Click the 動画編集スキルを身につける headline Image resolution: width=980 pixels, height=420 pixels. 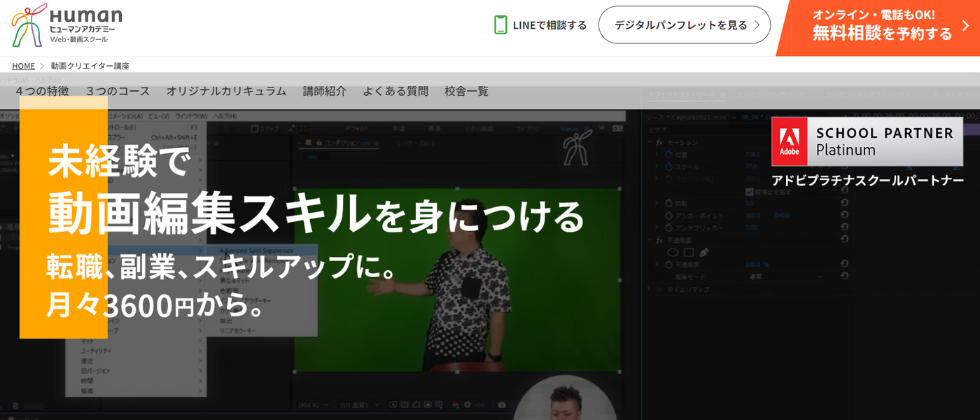316,213
